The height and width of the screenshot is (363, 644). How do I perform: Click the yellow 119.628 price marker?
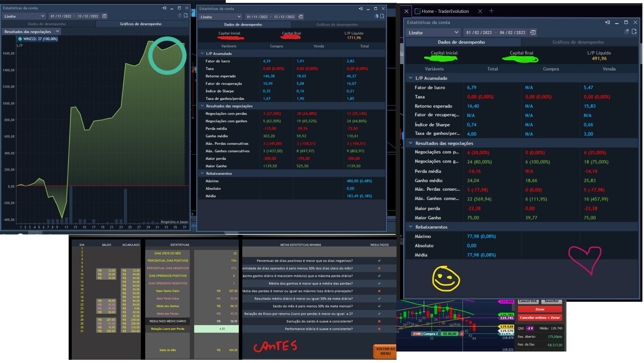506,326
